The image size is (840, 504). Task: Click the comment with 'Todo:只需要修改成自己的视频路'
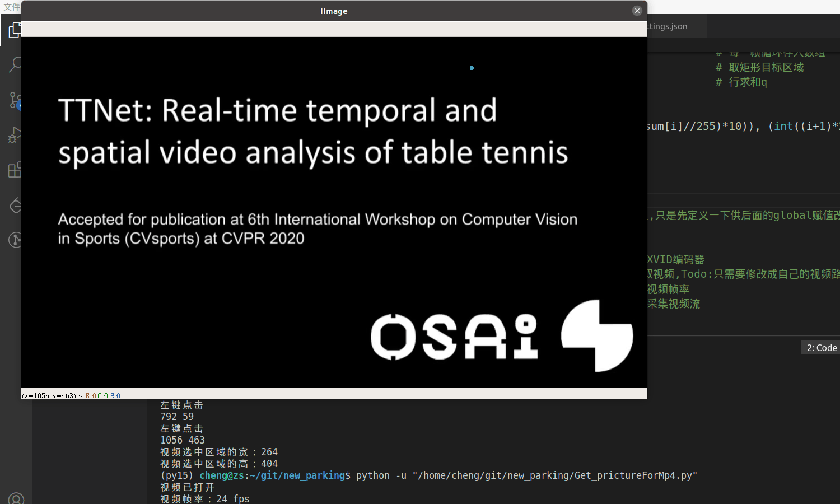744,274
